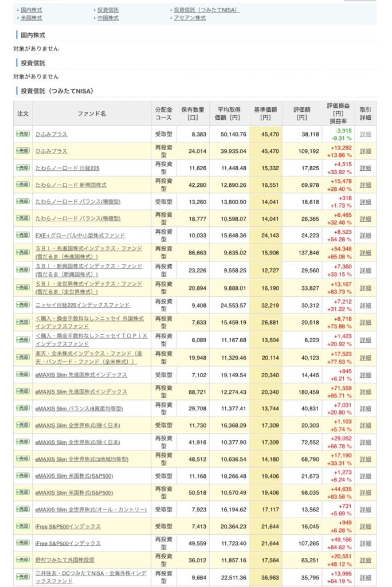Click 売却 for 楽天・全米株式インデックス・ファンド
Image resolution: width=392 pixels, height=587 pixels.
pos(23,357)
